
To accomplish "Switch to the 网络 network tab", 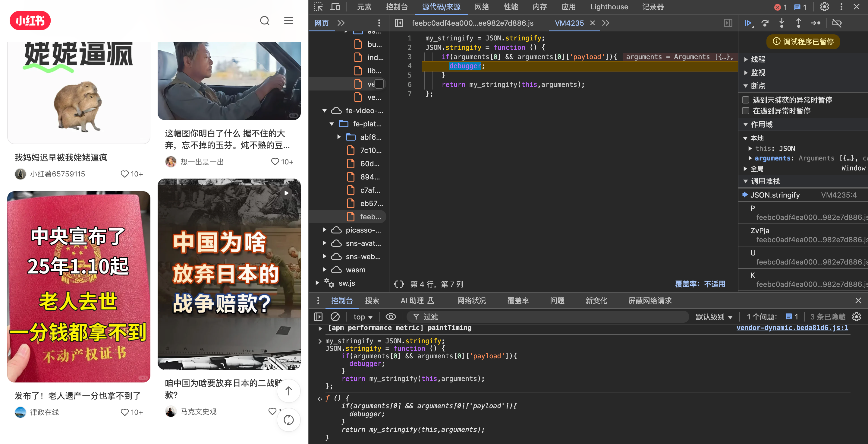I will [482, 7].
